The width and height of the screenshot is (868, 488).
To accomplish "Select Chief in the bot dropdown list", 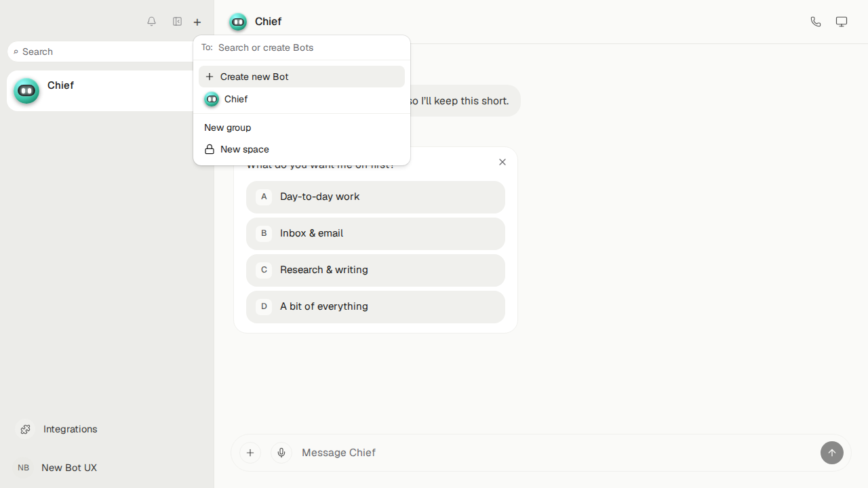I will pyautogui.click(x=302, y=99).
